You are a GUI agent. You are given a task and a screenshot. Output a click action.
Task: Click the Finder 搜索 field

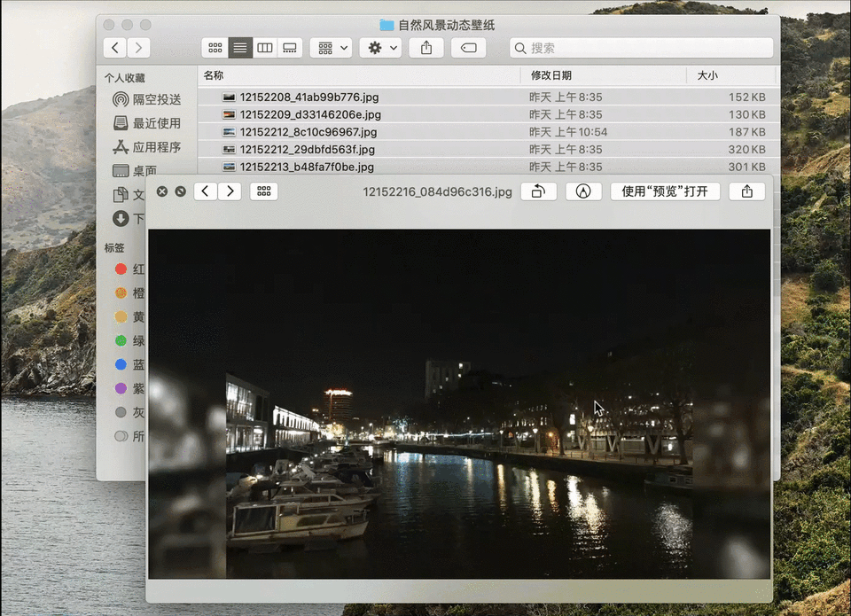(x=641, y=48)
